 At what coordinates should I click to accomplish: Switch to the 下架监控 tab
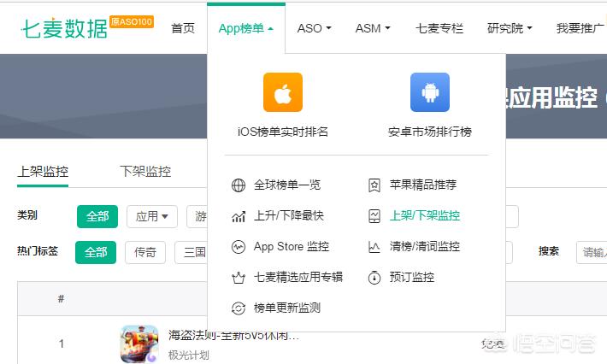tap(145, 171)
